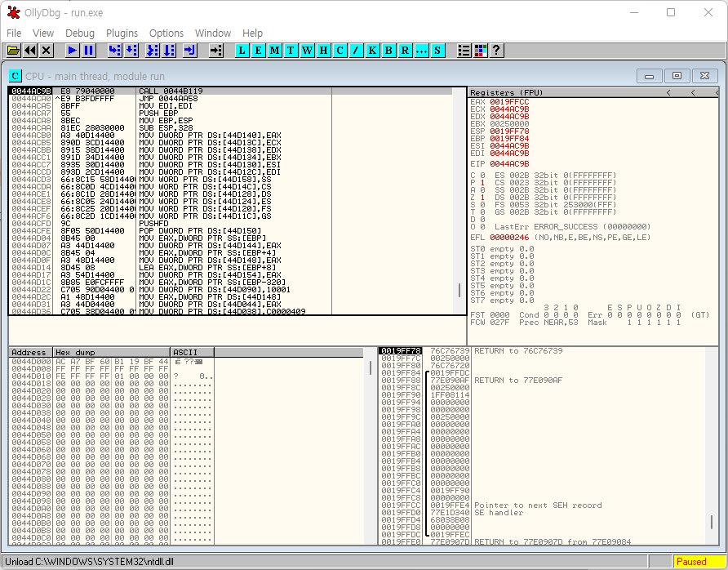Screen dimensions: 728x570
Task: Run the program with the play icon
Action: pos(72,50)
